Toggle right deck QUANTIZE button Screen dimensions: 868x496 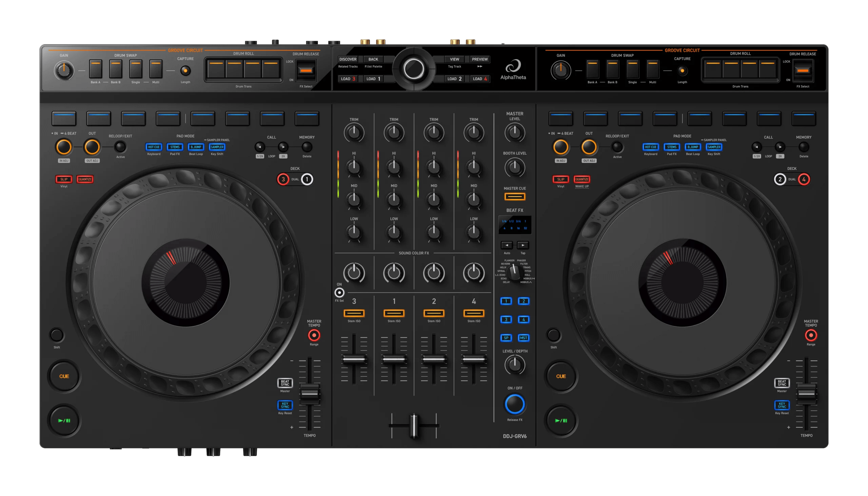(582, 179)
